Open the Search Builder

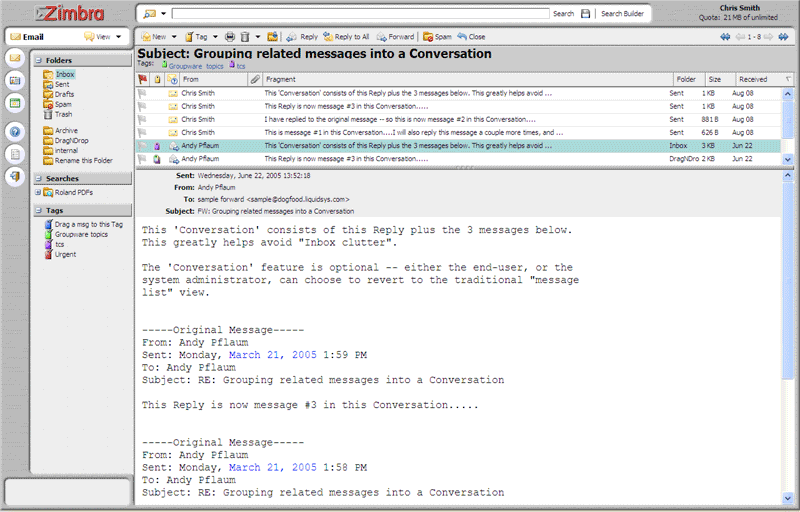(x=622, y=14)
